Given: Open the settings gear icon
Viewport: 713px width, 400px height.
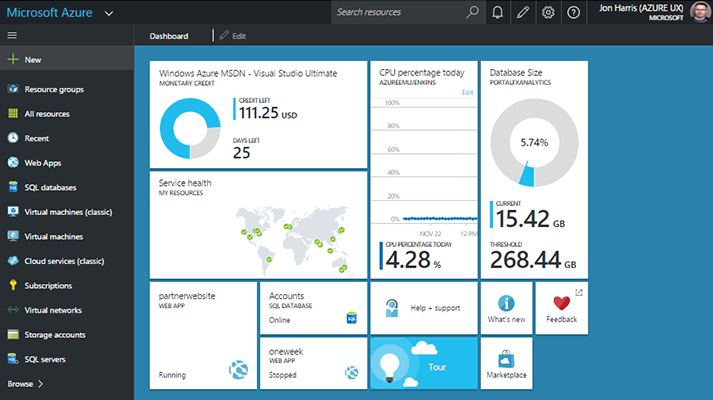Looking at the screenshot, I should (548, 12).
